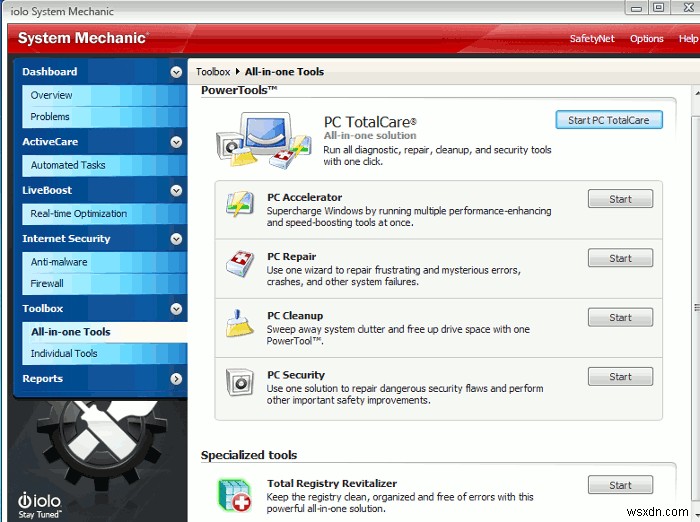Minimize the iolo System Mechanic window
The image size is (700, 522).
tap(636, 8)
